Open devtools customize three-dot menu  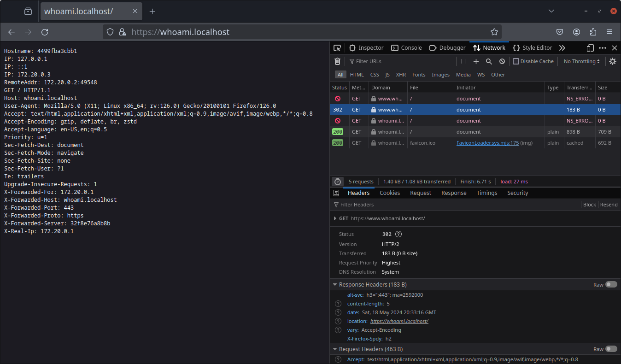click(603, 48)
